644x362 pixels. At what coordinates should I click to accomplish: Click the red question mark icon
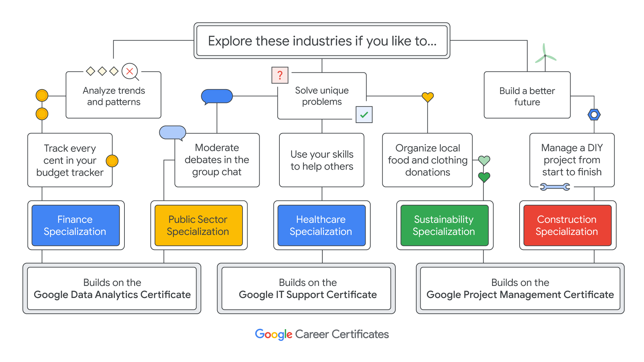pos(280,75)
